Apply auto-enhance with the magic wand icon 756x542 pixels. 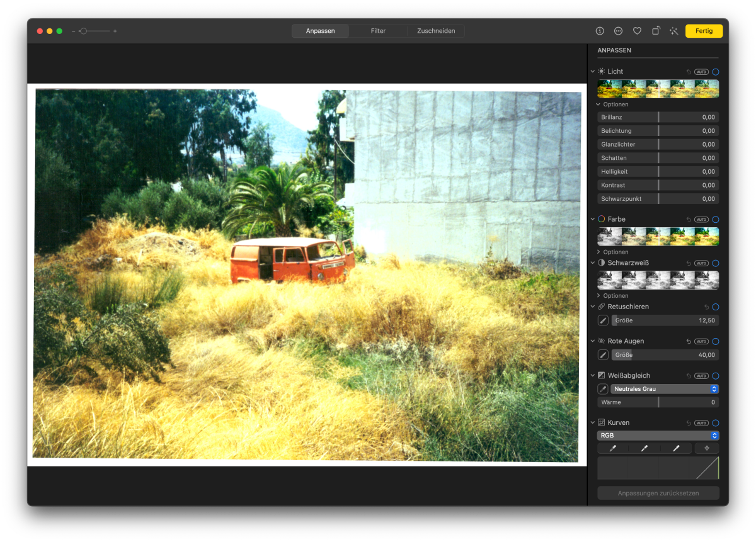click(674, 31)
